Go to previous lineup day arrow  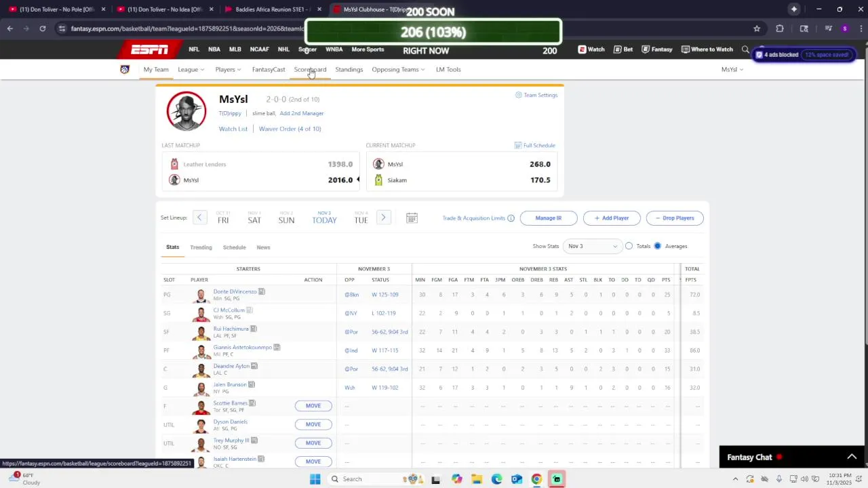tap(199, 218)
